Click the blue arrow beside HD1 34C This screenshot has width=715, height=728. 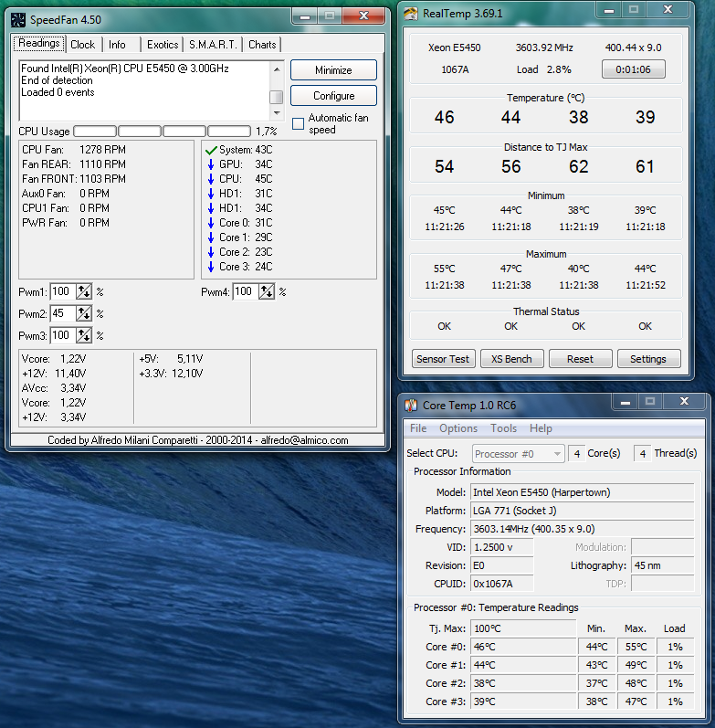point(211,208)
